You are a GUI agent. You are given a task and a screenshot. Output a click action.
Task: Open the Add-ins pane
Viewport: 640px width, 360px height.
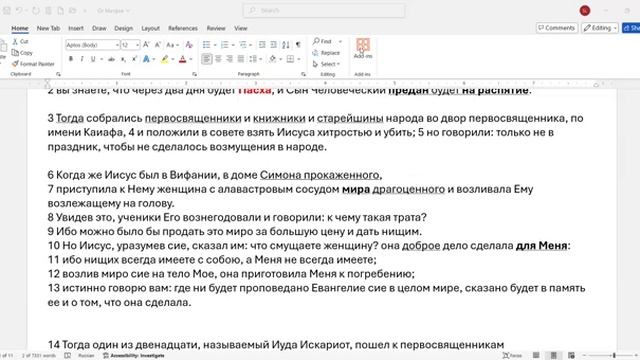362,48
